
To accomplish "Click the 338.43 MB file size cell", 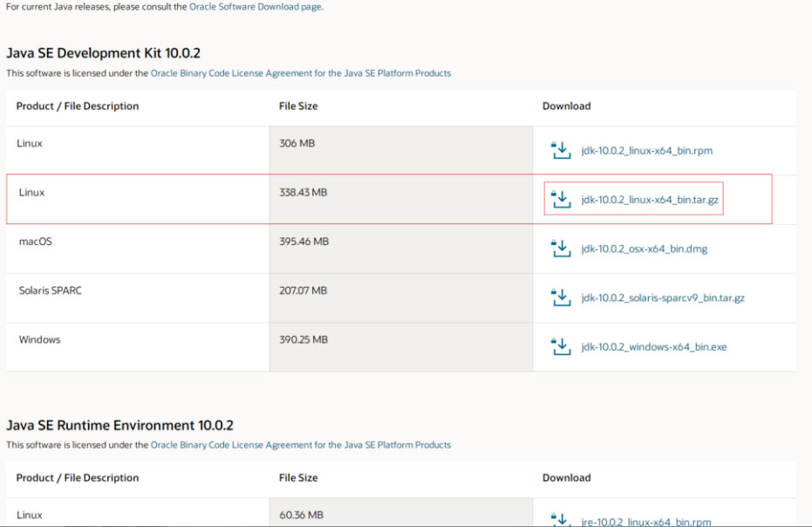I will coord(303,192).
